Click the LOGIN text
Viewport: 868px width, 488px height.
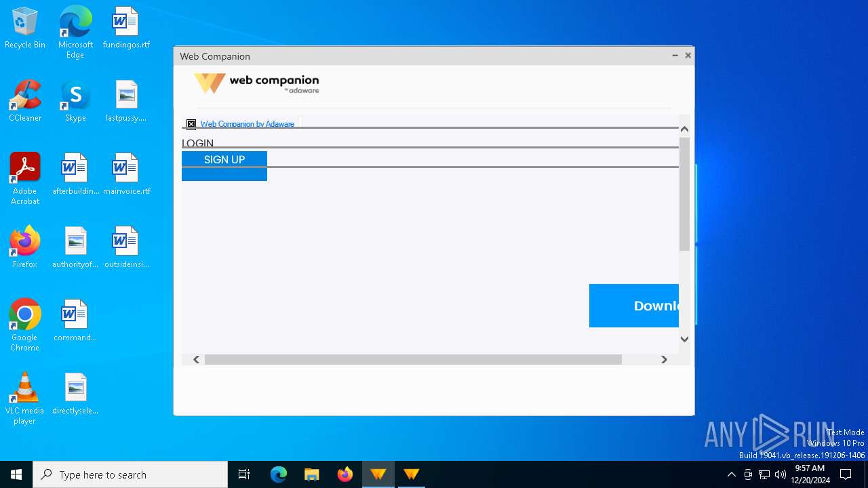click(x=197, y=143)
